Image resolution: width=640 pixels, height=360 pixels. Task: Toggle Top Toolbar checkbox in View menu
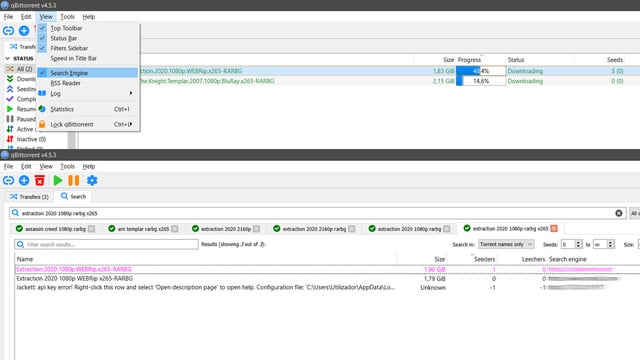(42, 28)
